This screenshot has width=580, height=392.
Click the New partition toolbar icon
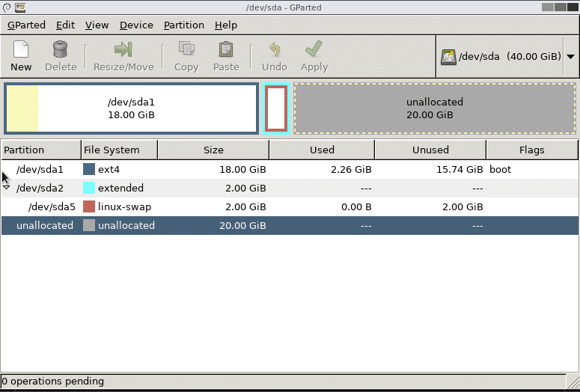tap(21, 50)
